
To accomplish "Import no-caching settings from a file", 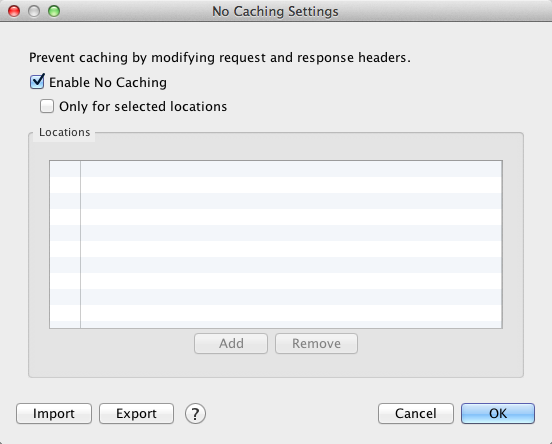I will (54, 413).
